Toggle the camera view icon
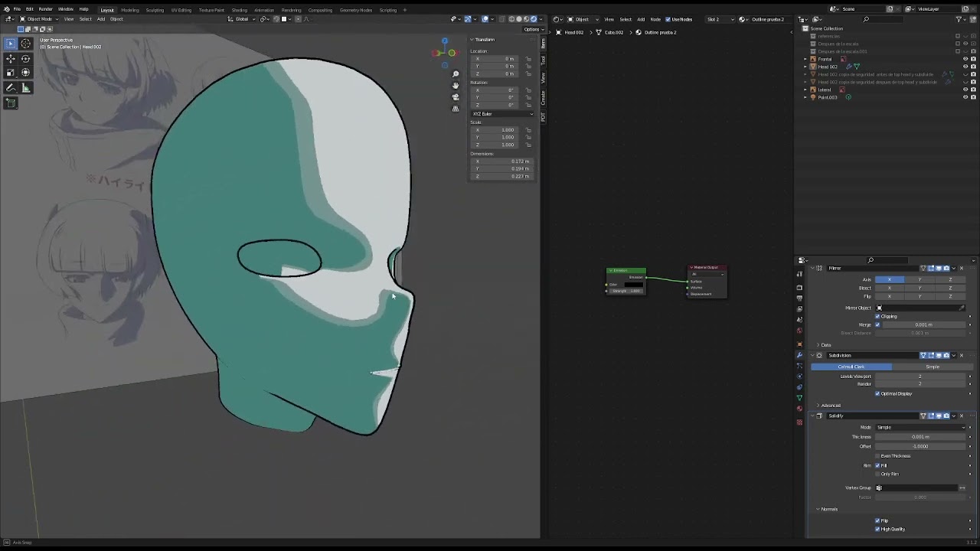The image size is (980, 551). (456, 96)
